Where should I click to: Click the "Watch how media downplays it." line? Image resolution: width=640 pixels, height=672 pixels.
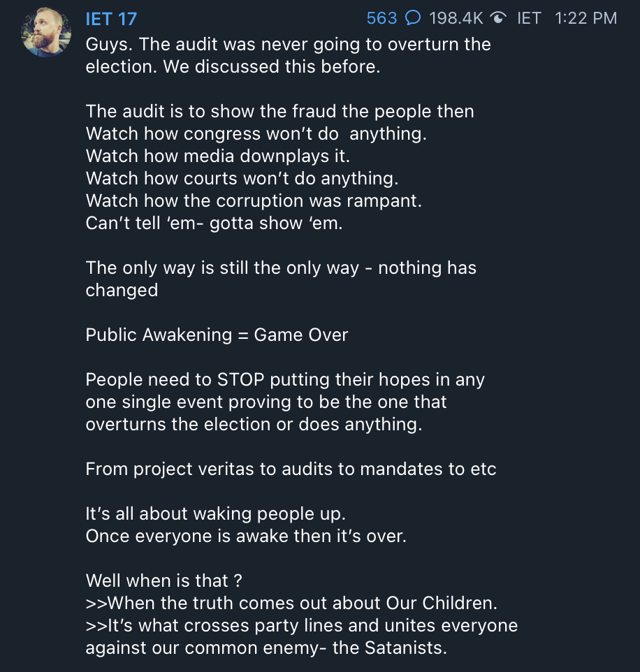pos(217,156)
